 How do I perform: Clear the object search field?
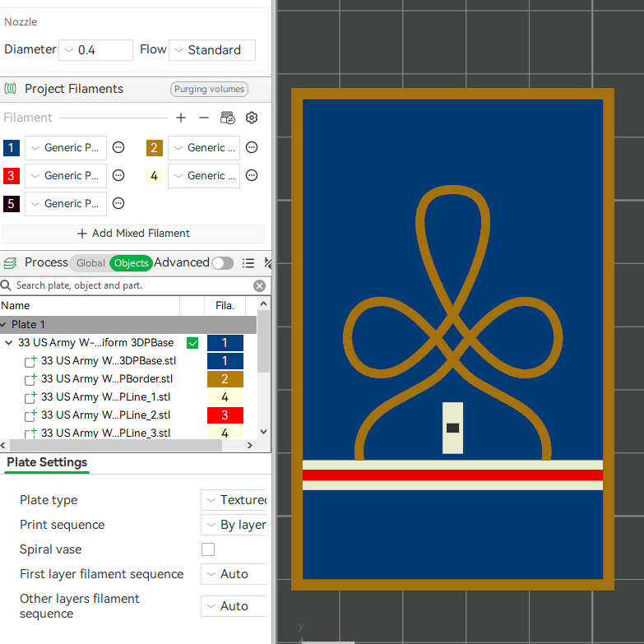coord(259,286)
